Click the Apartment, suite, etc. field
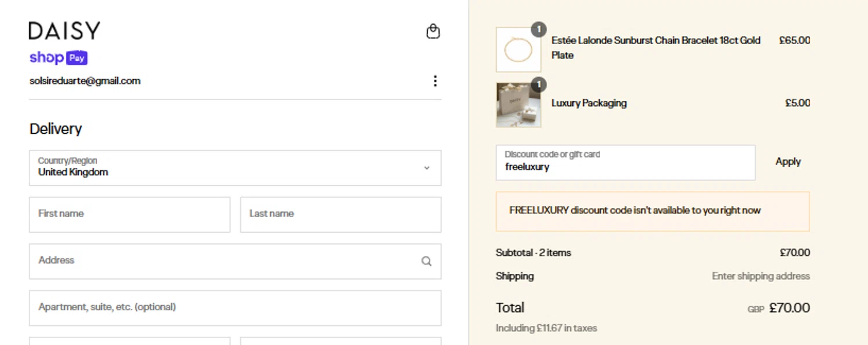The image size is (868, 345). coord(235,308)
